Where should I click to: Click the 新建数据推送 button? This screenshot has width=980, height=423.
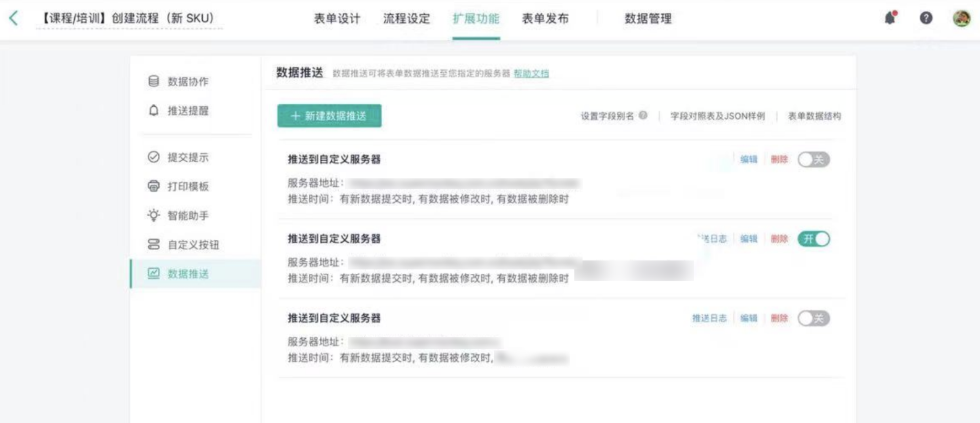click(x=329, y=116)
